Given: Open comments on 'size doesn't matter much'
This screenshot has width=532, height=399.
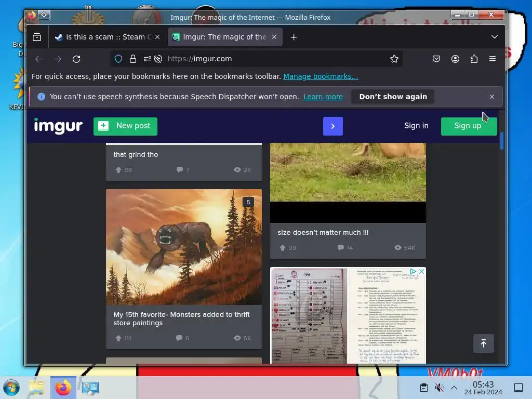Looking at the screenshot, I should [341, 248].
